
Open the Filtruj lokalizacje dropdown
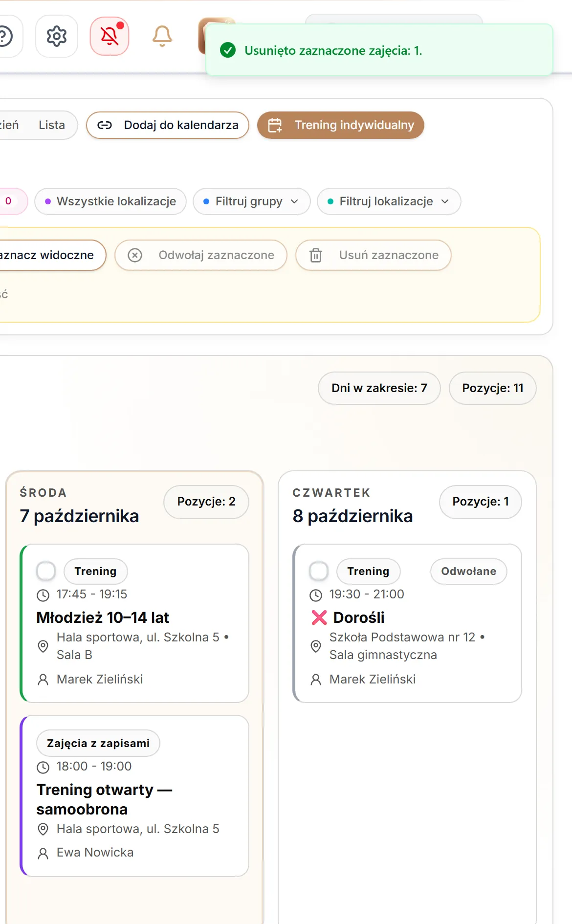pyautogui.click(x=389, y=201)
